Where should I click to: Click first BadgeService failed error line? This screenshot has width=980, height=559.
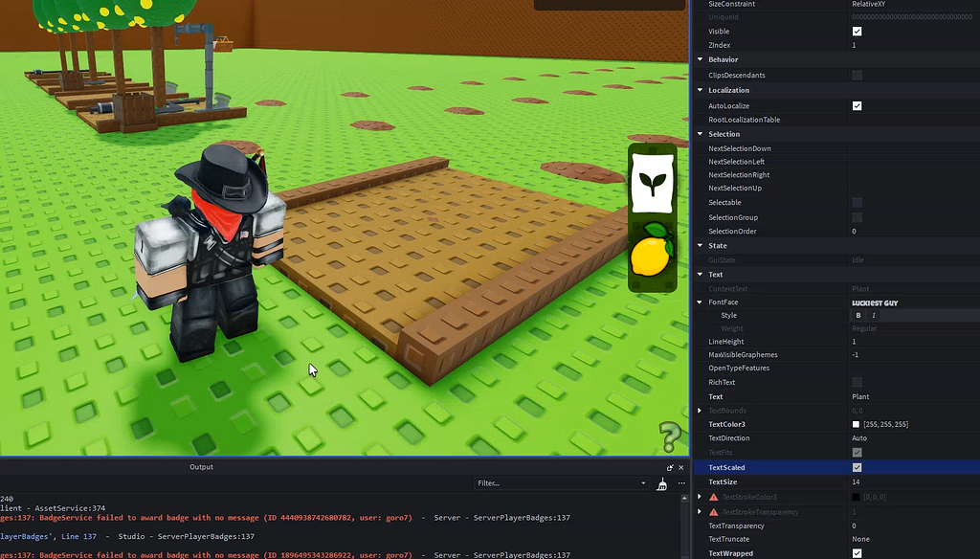coord(285,518)
